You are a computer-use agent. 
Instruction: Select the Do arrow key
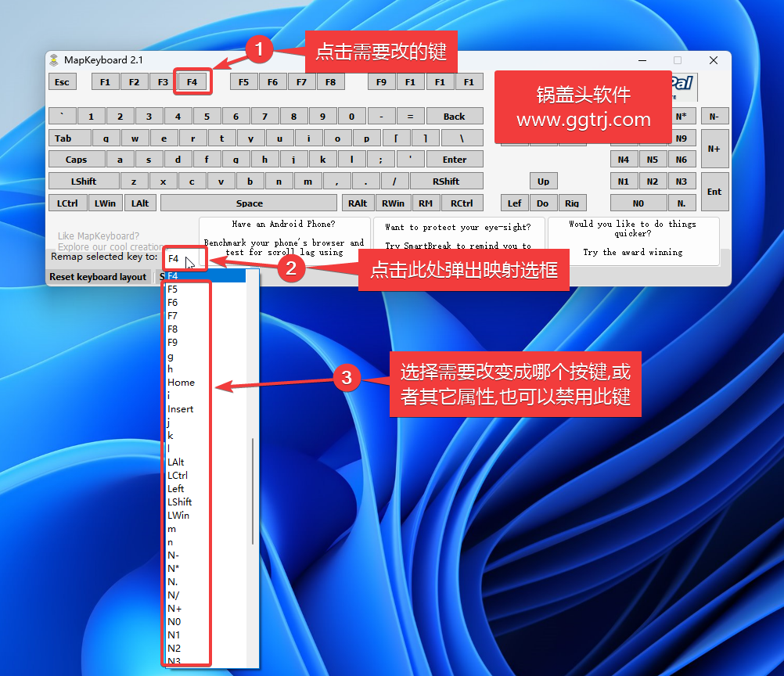(544, 203)
